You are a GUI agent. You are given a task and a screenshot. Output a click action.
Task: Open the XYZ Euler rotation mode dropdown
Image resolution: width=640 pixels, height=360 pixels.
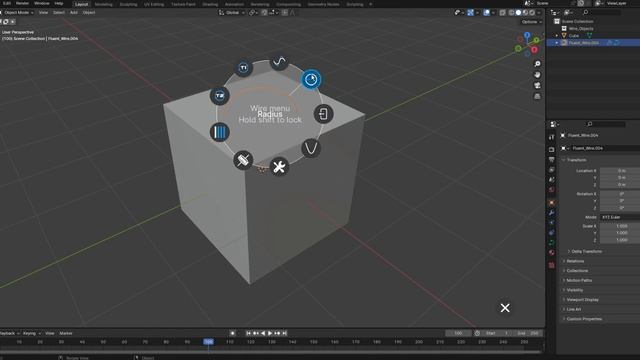pos(620,217)
